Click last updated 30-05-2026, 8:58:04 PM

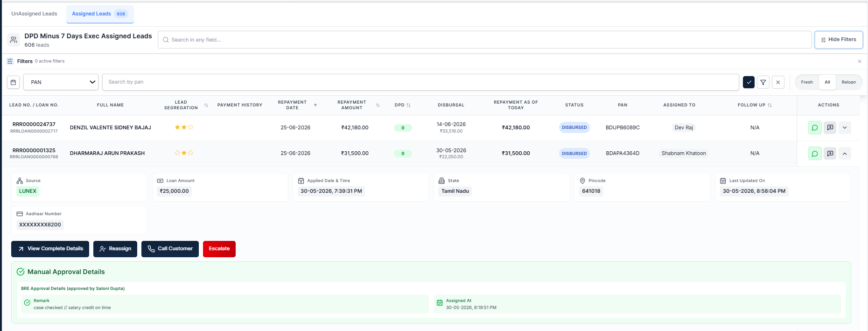[x=754, y=191]
